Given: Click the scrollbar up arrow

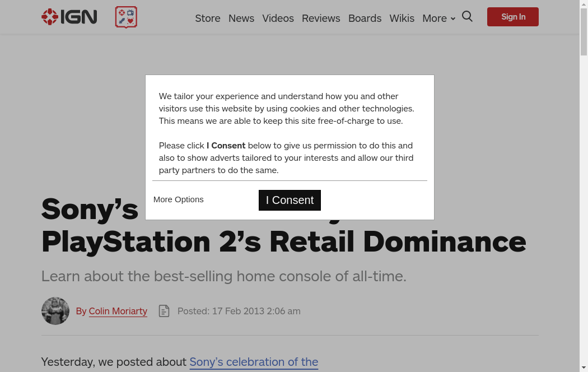Looking at the screenshot, I should (x=584, y=4).
